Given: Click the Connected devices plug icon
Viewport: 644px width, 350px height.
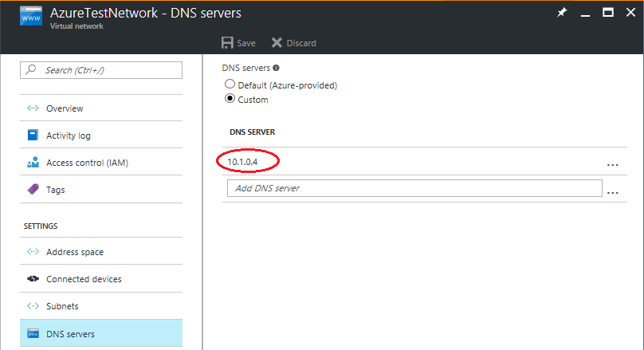Looking at the screenshot, I should pyautogui.click(x=33, y=279).
